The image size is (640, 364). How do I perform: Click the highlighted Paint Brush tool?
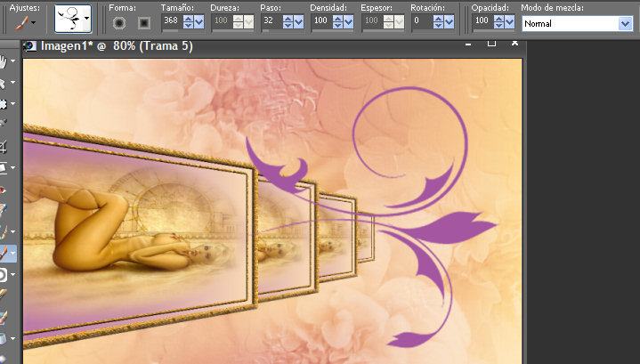[x=6, y=254]
